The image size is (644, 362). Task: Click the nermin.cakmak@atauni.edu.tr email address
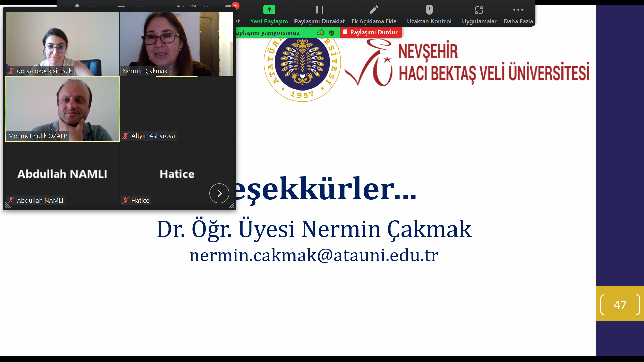[x=314, y=255]
